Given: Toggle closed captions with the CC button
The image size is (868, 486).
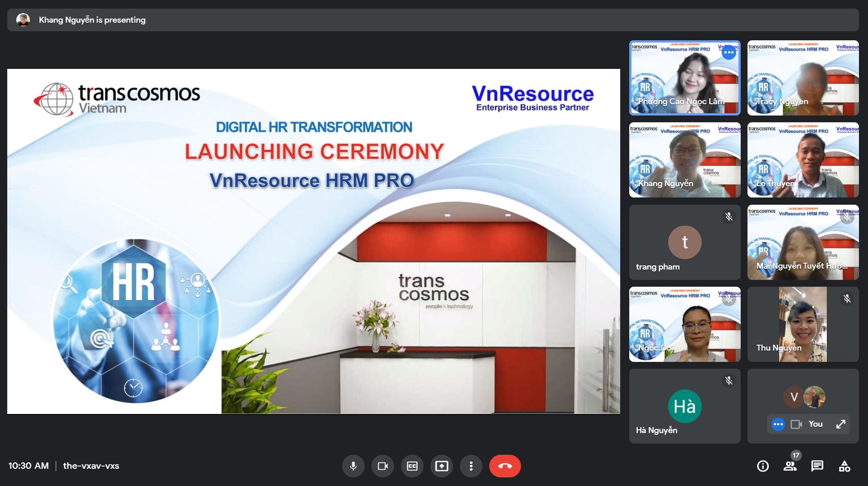Looking at the screenshot, I should click(412, 466).
